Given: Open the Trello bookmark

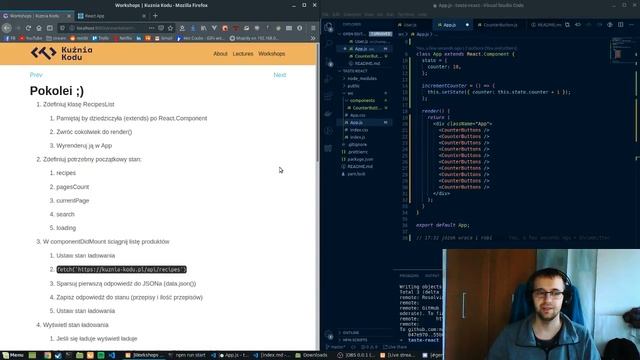Looking at the screenshot, I should pos(100,38).
